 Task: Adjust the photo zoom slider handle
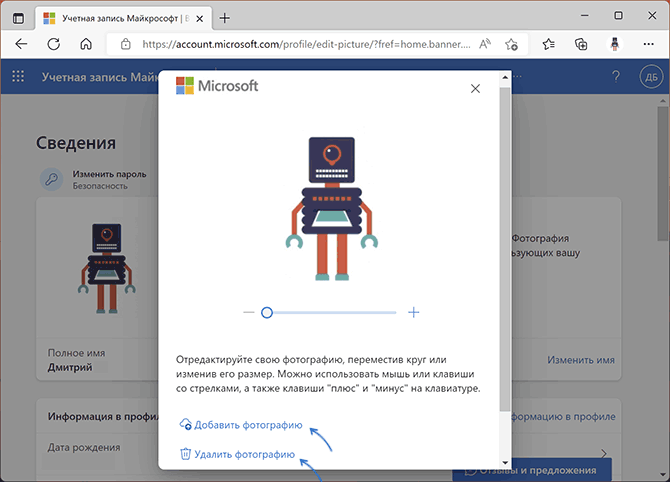click(267, 313)
